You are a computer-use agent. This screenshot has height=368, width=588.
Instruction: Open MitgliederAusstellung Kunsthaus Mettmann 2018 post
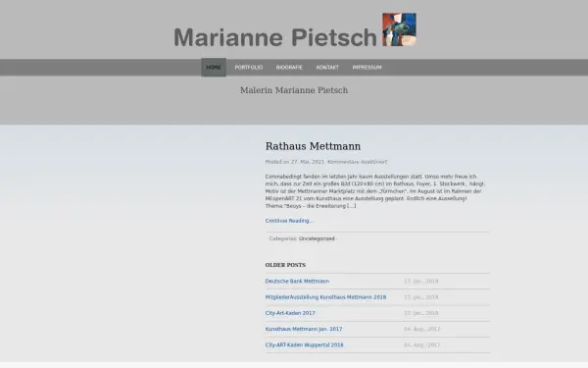[325, 297]
